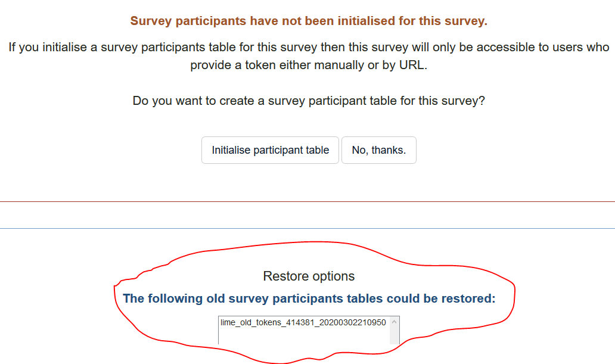Click empty space inside the old tables list box

303,336
